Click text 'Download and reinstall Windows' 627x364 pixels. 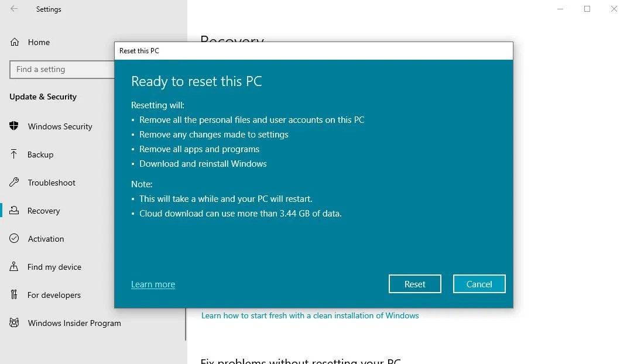(x=203, y=164)
